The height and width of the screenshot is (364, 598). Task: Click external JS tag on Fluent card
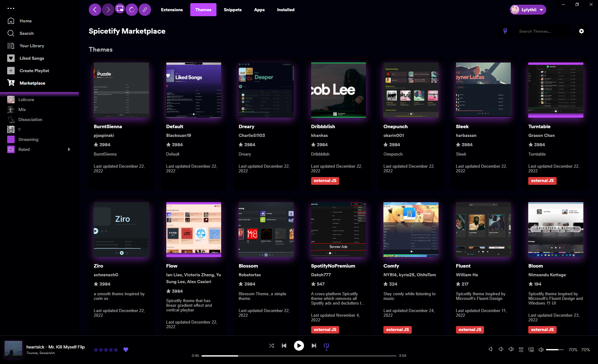coord(470,330)
